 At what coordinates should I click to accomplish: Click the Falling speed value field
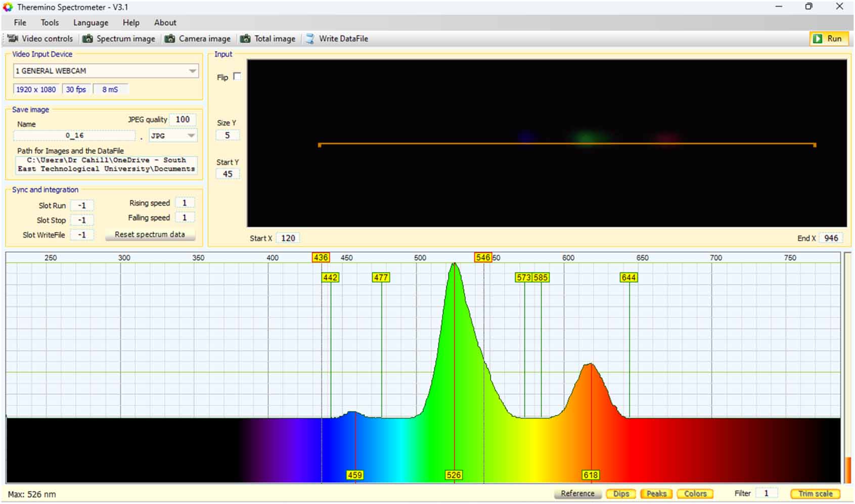185,217
